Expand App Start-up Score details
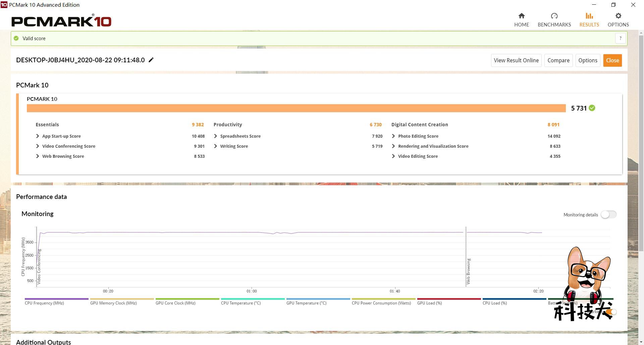 [38, 136]
